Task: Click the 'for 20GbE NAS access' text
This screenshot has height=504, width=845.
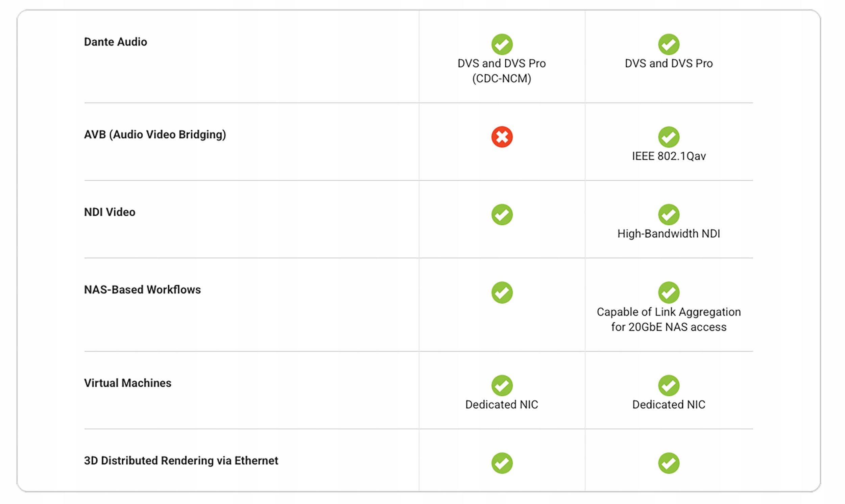Action: click(x=669, y=327)
